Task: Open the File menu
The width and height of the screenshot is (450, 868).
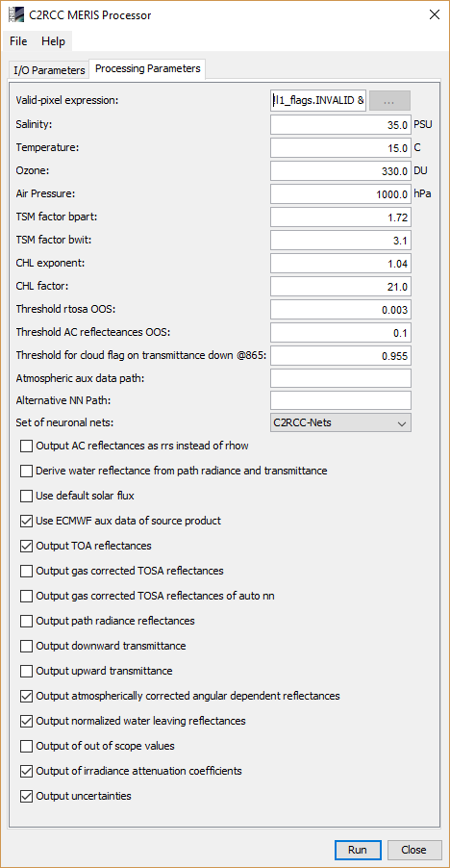Action: (18, 41)
